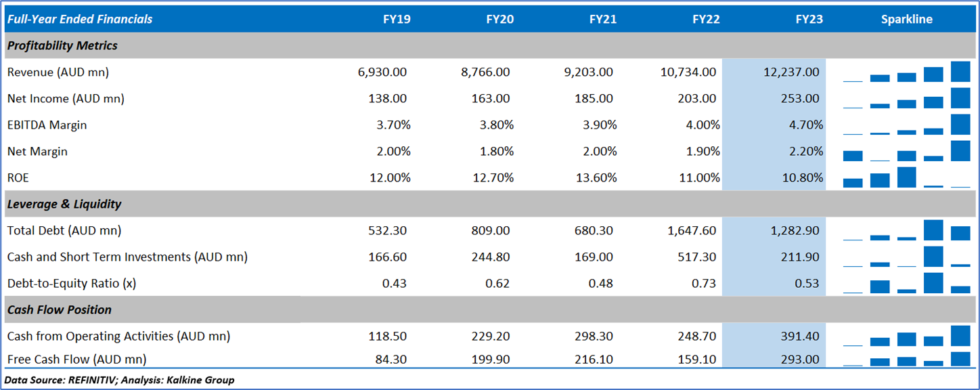Image resolution: width=980 pixels, height=390 pixels.
Task: Select the Debt-to-Equity Ratio sparkline
Action: pyautogui.click(x=906, y=283)
